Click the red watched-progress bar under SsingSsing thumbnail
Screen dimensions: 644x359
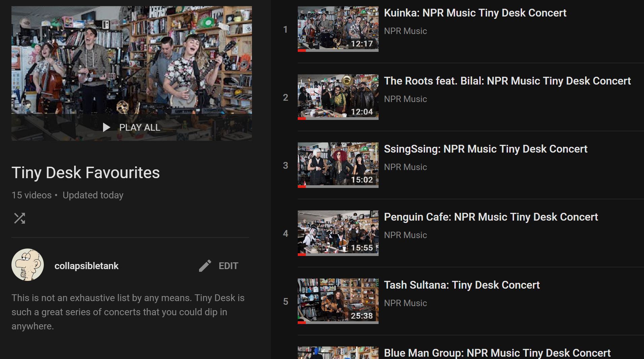(302, 187)
